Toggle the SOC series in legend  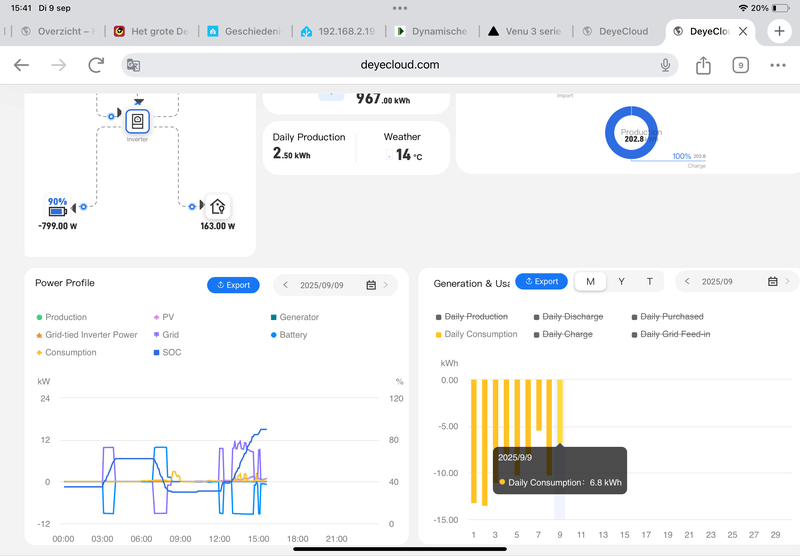click(x=167, y=352)
